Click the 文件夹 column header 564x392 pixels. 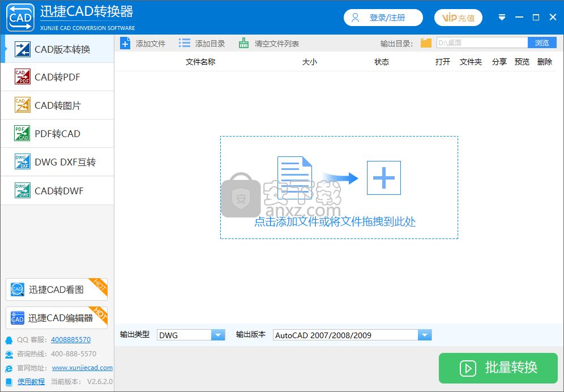[x=471, y=62]
